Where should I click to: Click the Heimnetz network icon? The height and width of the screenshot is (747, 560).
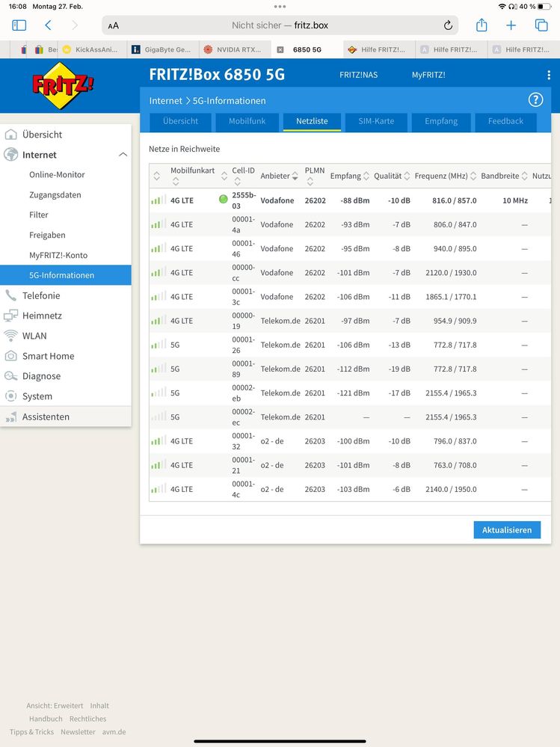pos(10,316)
